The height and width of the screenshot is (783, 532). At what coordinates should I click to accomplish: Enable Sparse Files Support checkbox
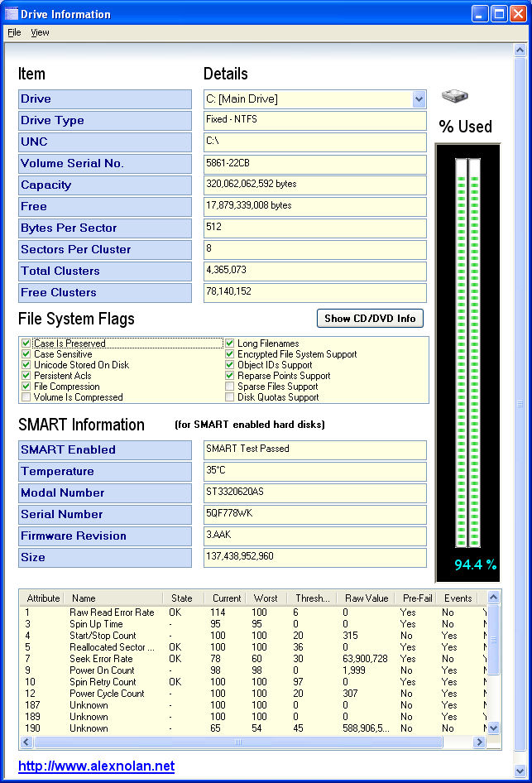(x=229, y=387)
